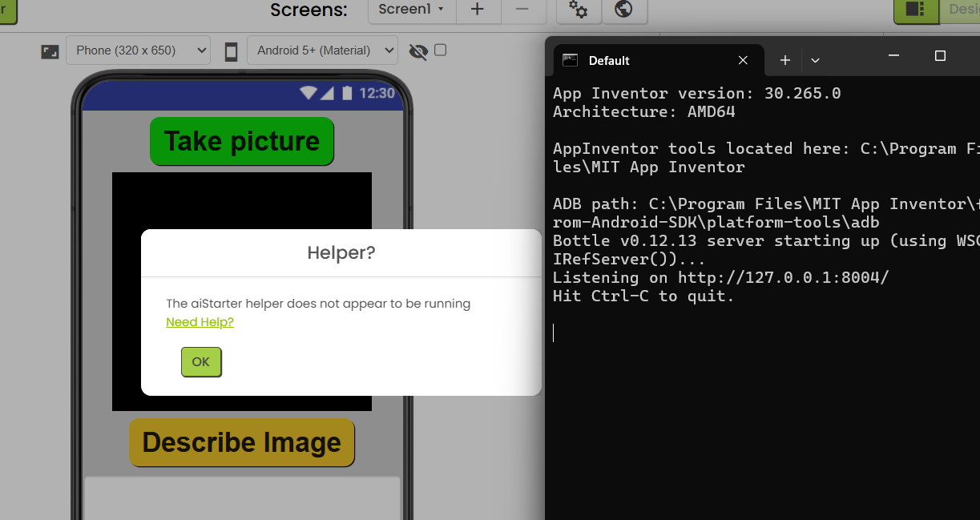This screenshot has height=520, width=980.
Task: Enable display hidden components checkbox
Action: pyautogui.click(x=440, y=50)
